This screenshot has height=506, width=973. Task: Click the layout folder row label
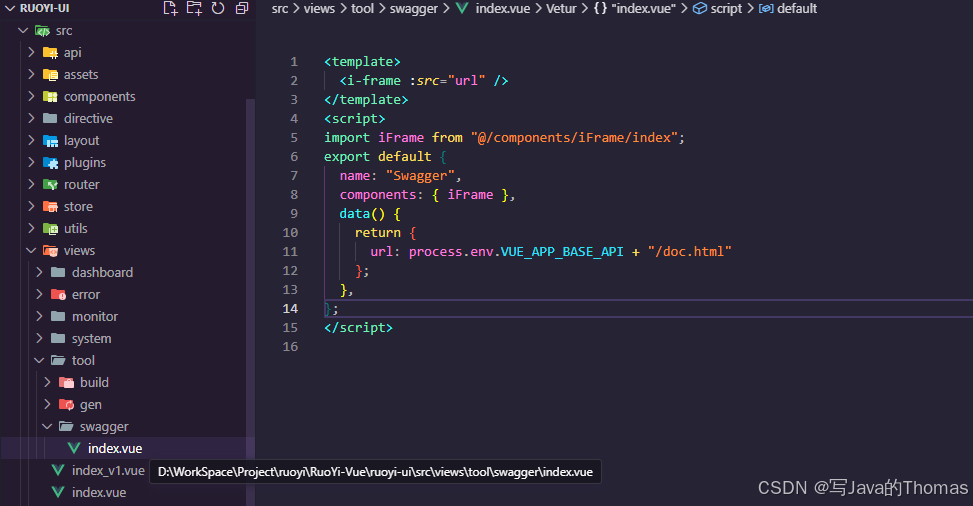pyautogui.click(x=81, y=141)
